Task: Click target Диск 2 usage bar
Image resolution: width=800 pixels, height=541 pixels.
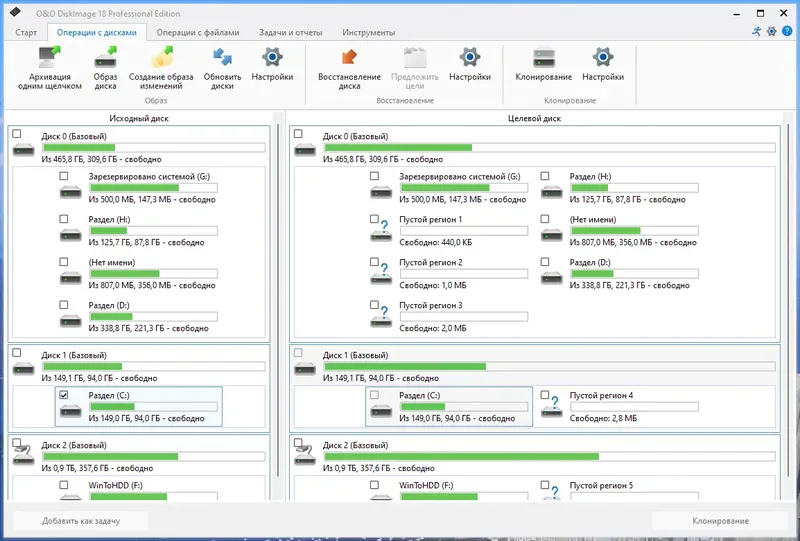Action: 549,456
